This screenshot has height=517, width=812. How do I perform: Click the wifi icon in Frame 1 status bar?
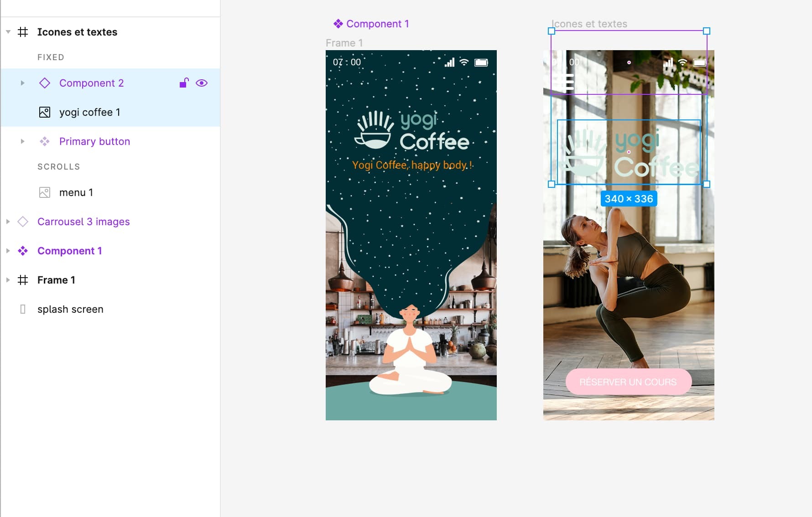point(464,62)
